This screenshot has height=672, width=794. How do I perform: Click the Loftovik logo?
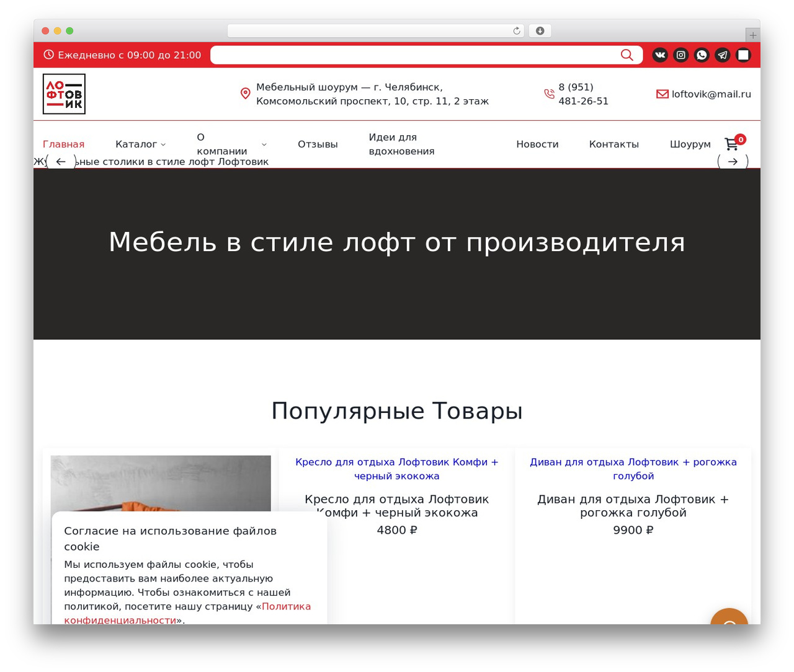click(x=64, y=94)
